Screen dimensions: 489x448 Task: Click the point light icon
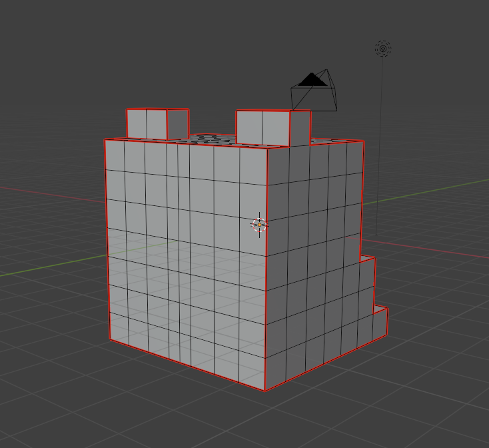(x=383, y=48)
